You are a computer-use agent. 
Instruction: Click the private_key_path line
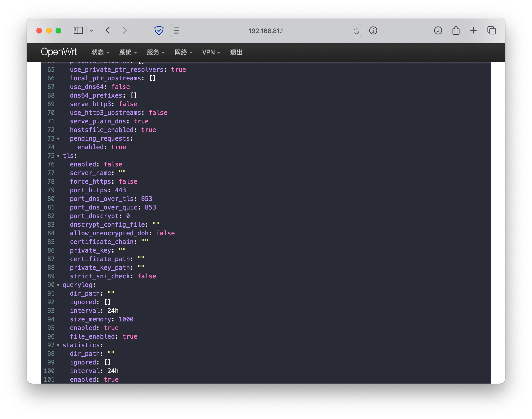pos(107,268)
